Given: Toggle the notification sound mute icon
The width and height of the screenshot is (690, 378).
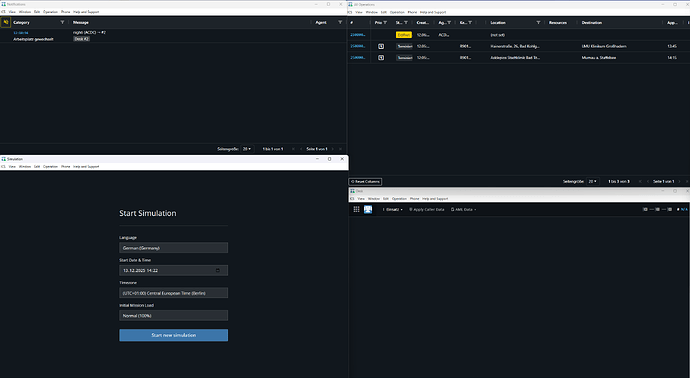Looking at the screenshot, I should [x=6, y=22].
